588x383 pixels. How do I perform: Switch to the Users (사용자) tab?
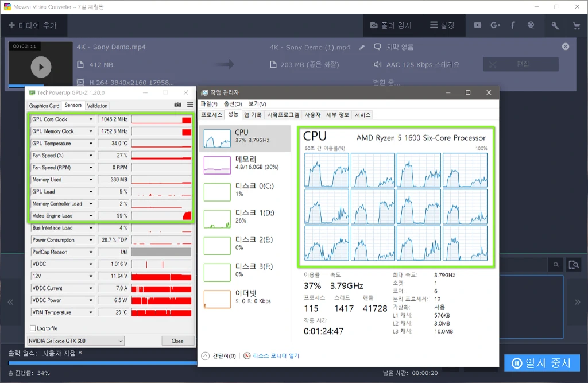(x=312, y=115)
